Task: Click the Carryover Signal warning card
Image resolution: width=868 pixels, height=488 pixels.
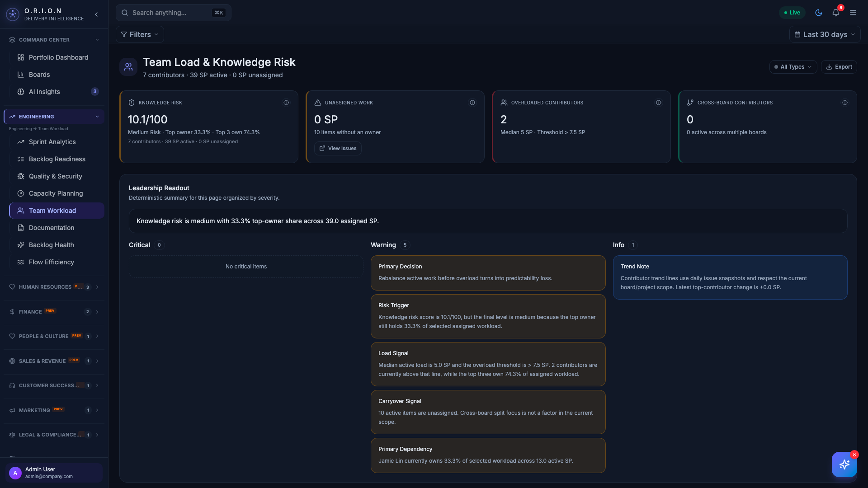Action: click(488, 412)
